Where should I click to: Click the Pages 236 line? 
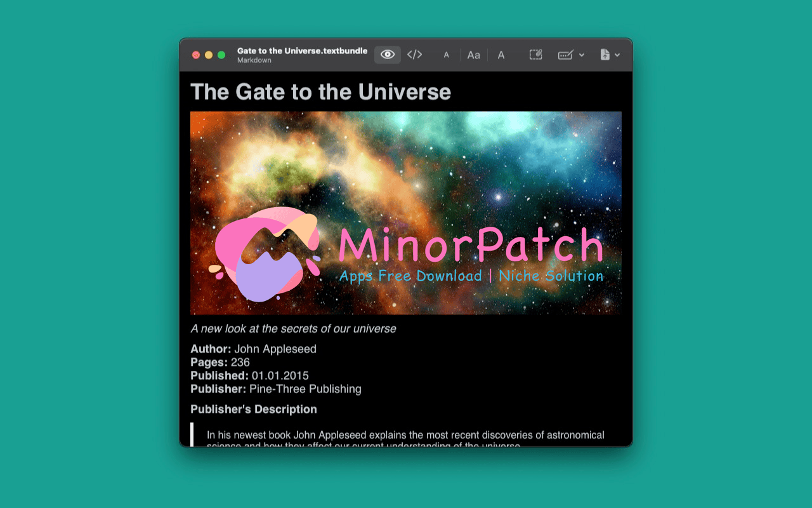(x=220, y=362)
